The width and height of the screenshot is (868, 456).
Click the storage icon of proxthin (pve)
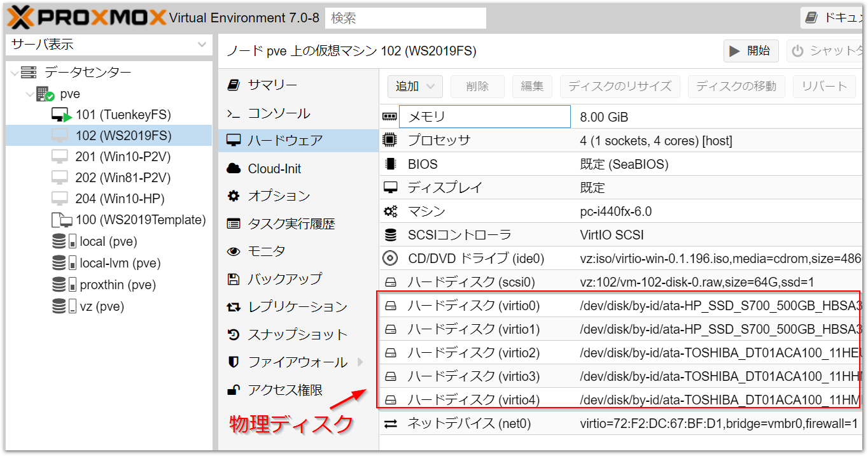click(x=64, y=285)
